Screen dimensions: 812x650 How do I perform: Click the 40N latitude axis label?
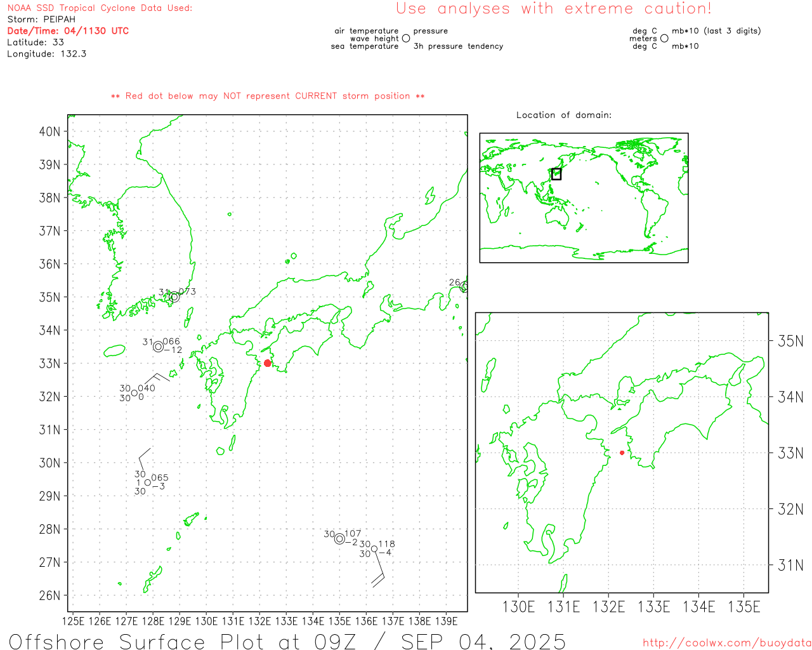pos(49,132)
